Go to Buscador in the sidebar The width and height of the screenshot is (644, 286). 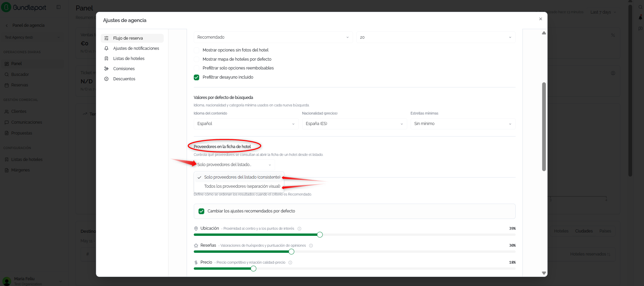[x=32, y=75]
